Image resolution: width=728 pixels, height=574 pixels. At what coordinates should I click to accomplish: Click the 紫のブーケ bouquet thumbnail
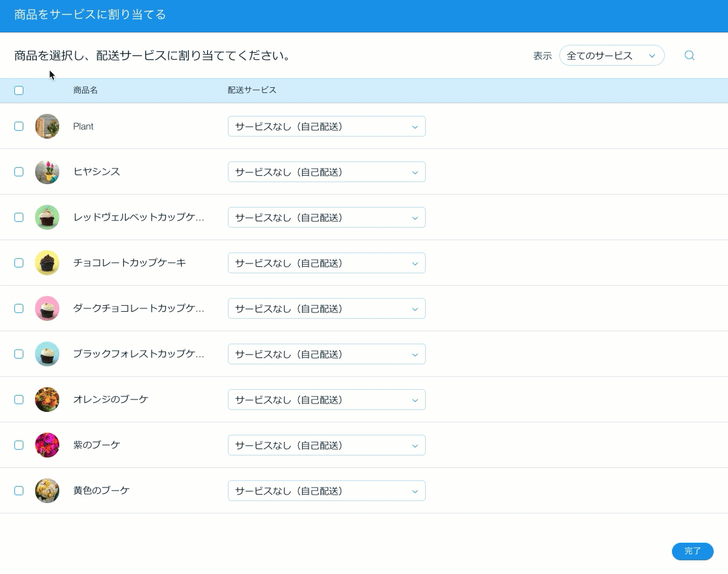pos(47,445)
